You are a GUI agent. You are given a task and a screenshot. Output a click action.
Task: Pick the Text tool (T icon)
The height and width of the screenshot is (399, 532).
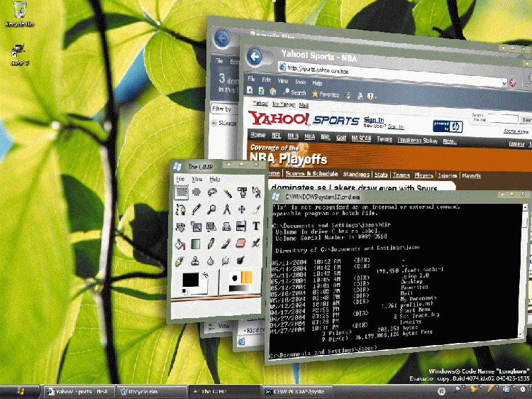coord(256,226)
